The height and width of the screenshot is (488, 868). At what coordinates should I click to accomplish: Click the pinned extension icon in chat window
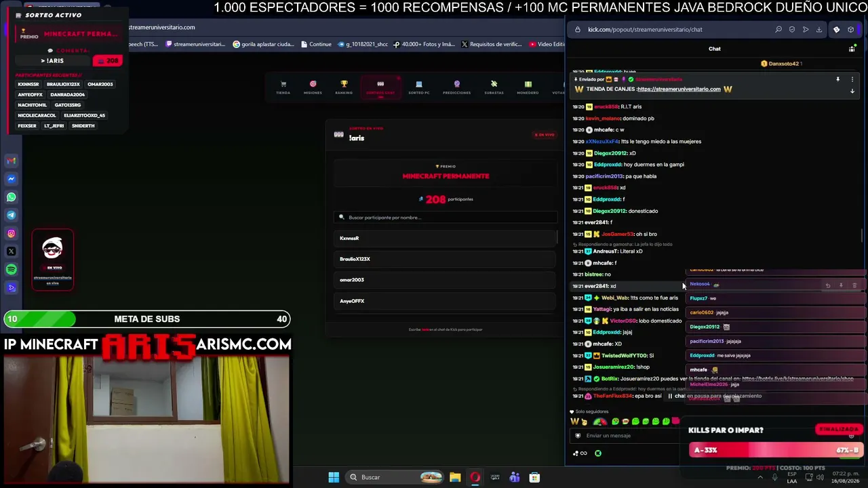click(x=836, y=29)
